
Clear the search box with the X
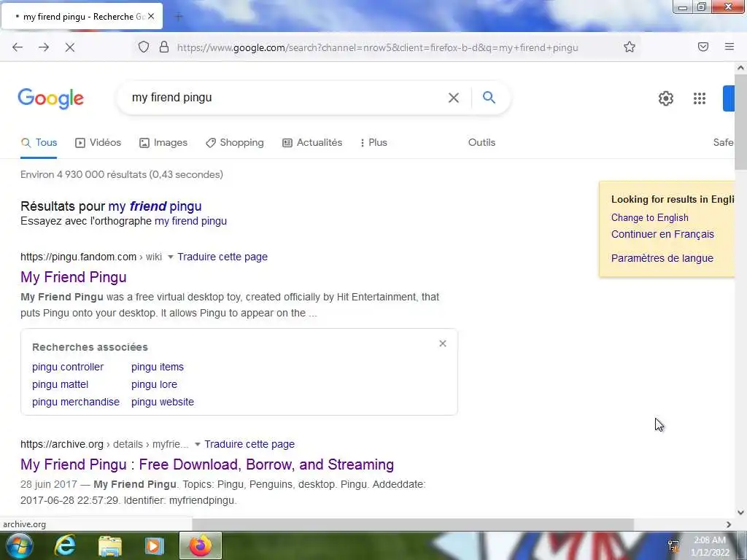click(x=454, y=98)
